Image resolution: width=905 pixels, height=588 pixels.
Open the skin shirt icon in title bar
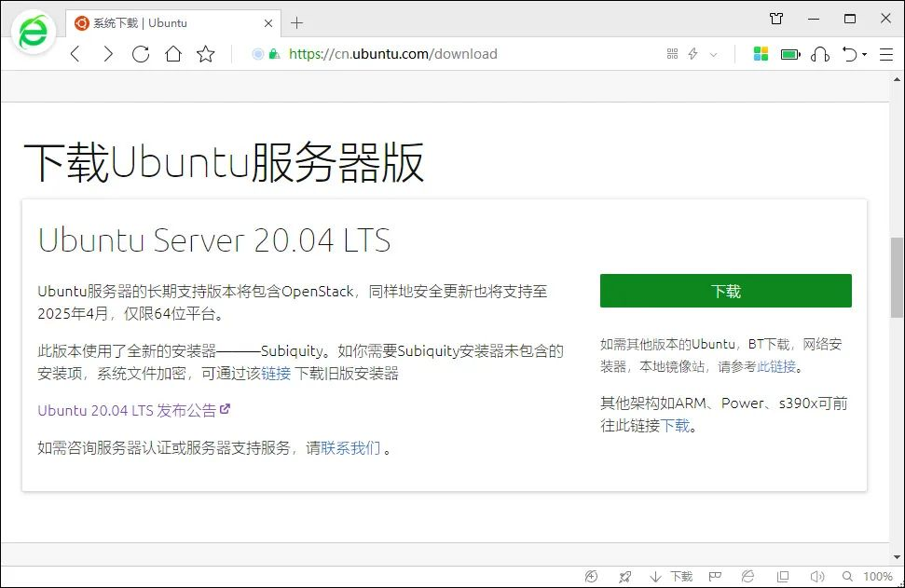(x=776, y=19)
